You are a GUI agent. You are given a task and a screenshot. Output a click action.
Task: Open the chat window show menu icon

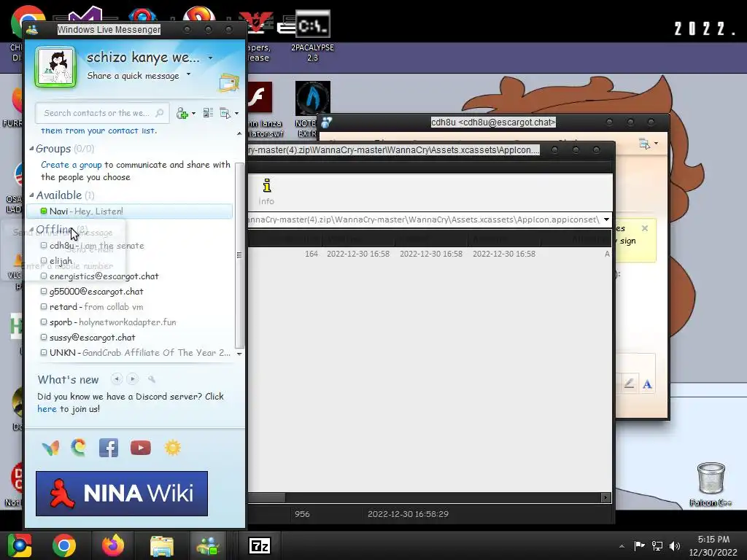[645, 144]
